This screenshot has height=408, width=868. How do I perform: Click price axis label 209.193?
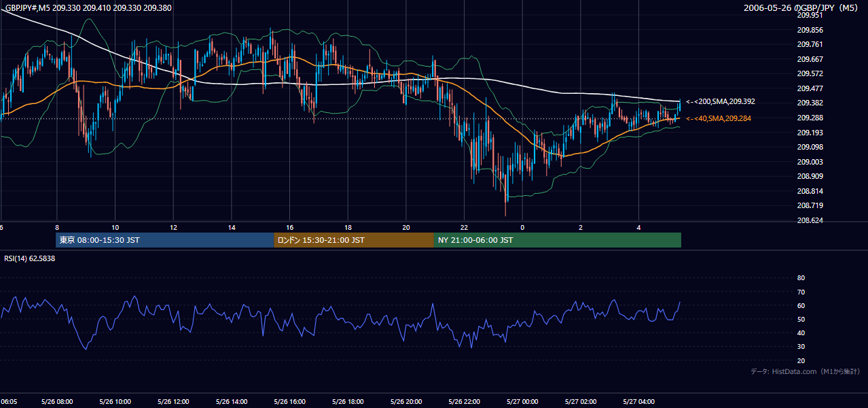pyautogui.click(x=810, y=133)
